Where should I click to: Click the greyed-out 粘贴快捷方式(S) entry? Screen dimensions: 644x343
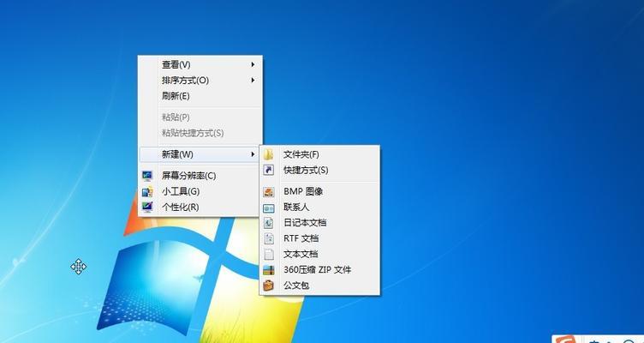click(200, 133)
